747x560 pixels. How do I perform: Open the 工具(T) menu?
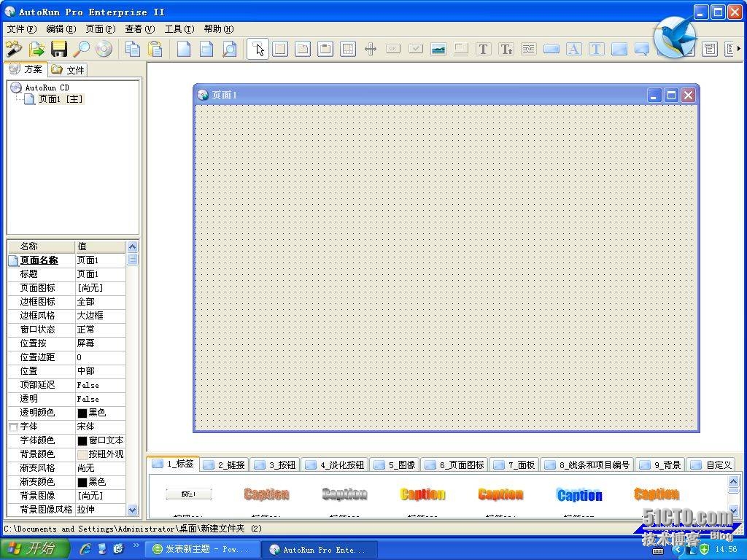179,29
